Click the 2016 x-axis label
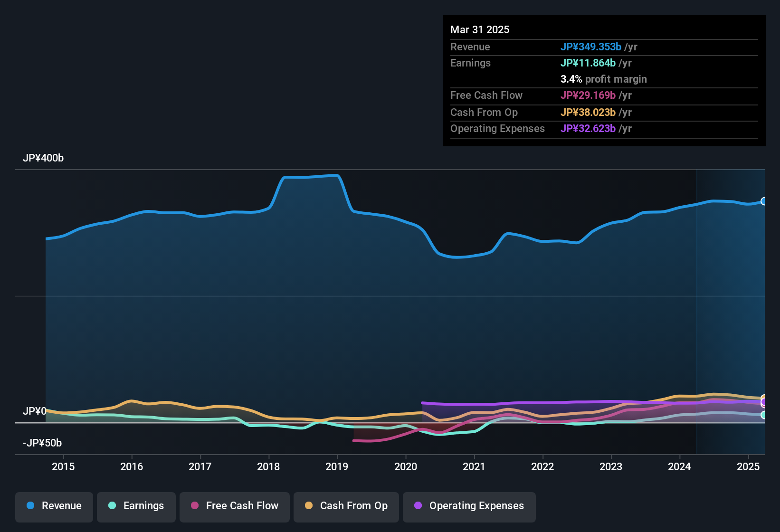This screenshot has height=532, width=780. 132,466
